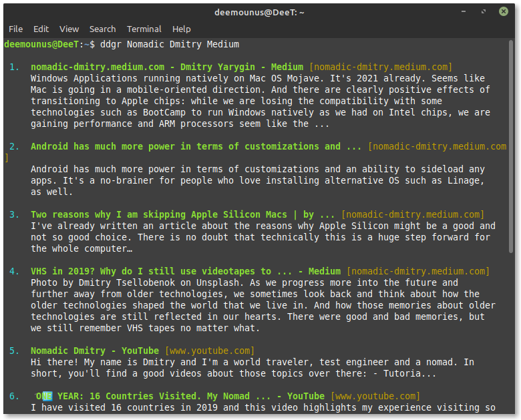This screenshot has height=420, width=521.
Task: Open the Edit menu
Action: point(41,29)
